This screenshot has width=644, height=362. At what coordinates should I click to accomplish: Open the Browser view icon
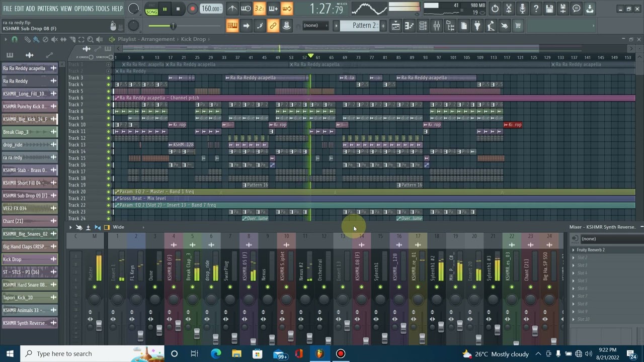[x=450, y=26]
